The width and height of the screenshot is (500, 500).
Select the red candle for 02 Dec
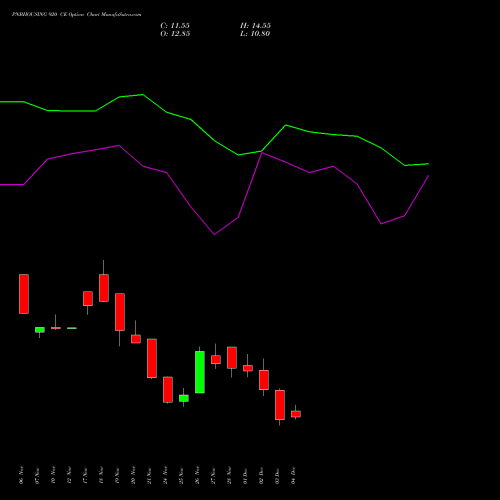pos(264,380)
